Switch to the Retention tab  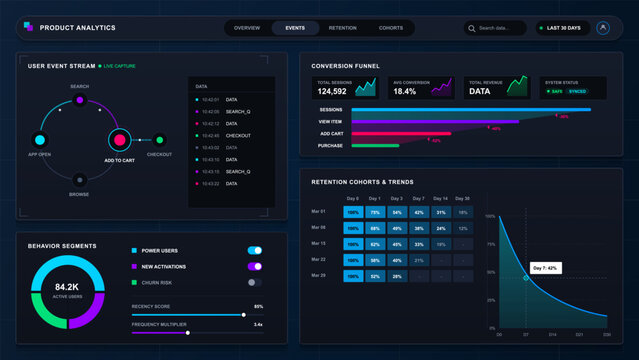pyautogui.click(x=342, y=28)
